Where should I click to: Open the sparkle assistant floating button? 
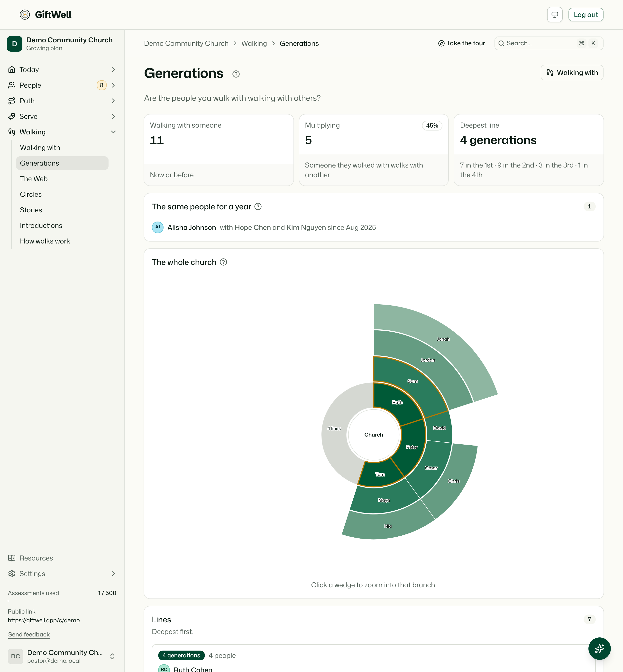click(599, 648)
